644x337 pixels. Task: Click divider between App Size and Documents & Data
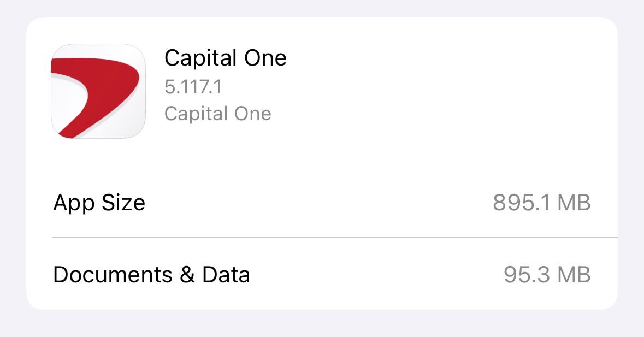coord(334,238)
